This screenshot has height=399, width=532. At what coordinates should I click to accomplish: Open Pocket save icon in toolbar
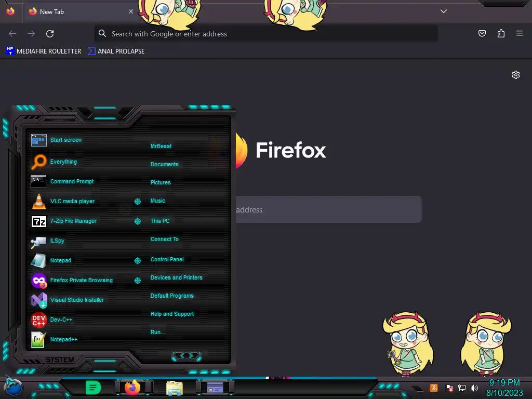click(x=482, y=33)
